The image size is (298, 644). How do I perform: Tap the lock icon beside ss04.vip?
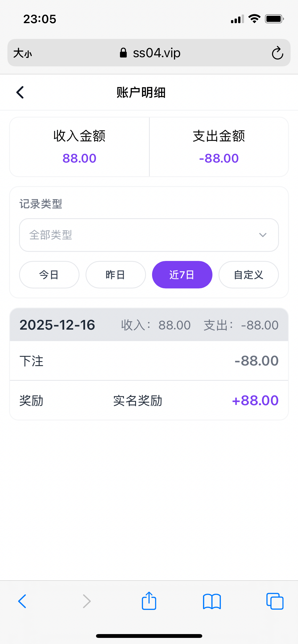[x=123, y=53]
